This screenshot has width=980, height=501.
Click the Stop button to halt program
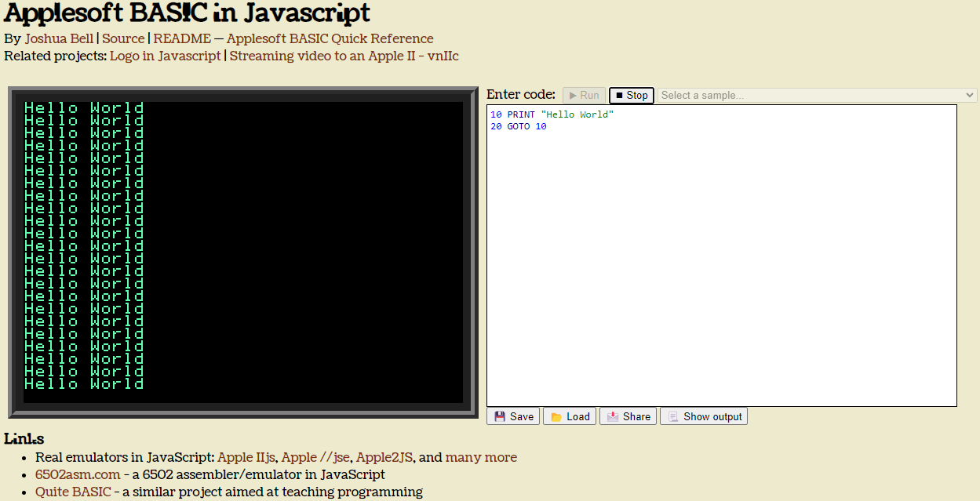click(x=631, y=96)
